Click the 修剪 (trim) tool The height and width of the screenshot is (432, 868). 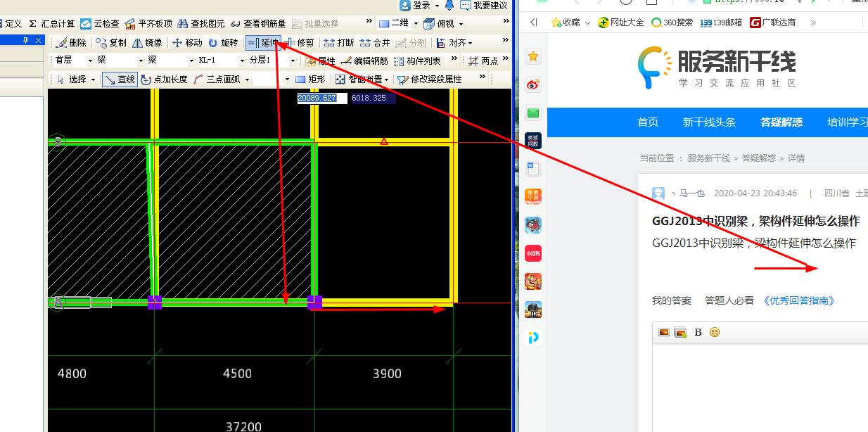tap(300, 43)
